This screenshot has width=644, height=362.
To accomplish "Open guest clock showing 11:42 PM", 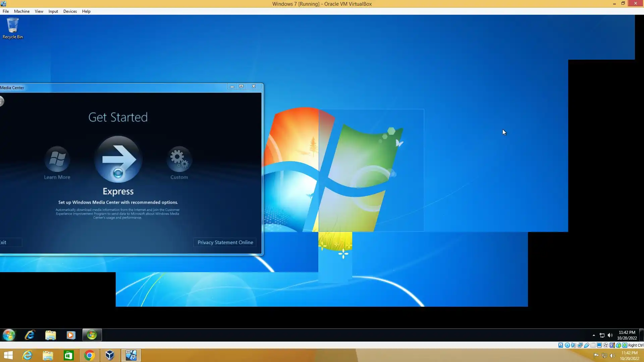I will pyautogui.click(x=627, y=335).
